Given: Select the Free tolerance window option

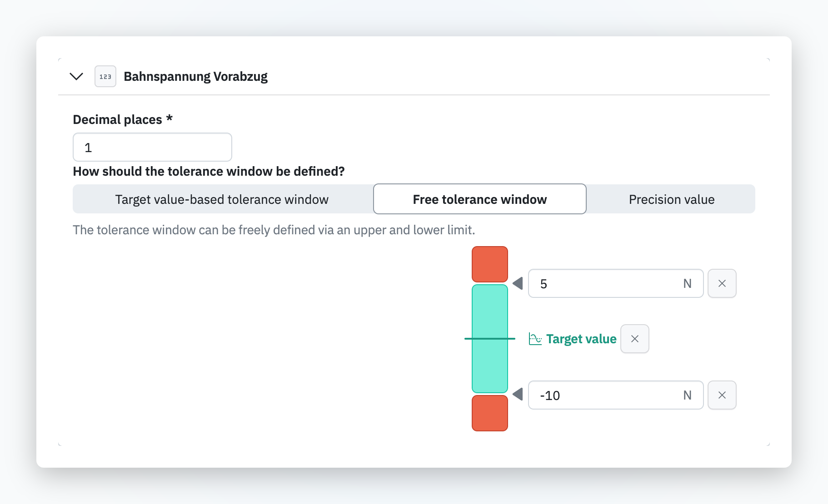Looking at the screenshot, I should click(x=480, y=199).
